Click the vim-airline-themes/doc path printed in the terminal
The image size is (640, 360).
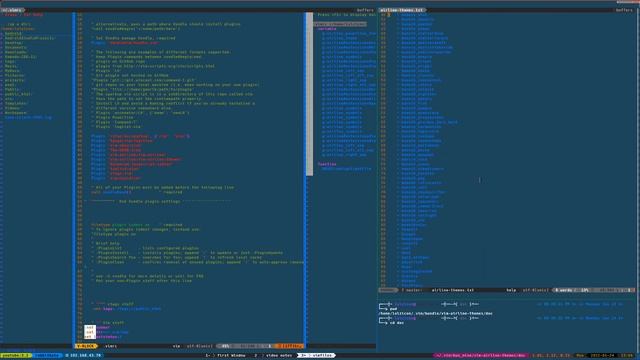click(x=436, y=313)
